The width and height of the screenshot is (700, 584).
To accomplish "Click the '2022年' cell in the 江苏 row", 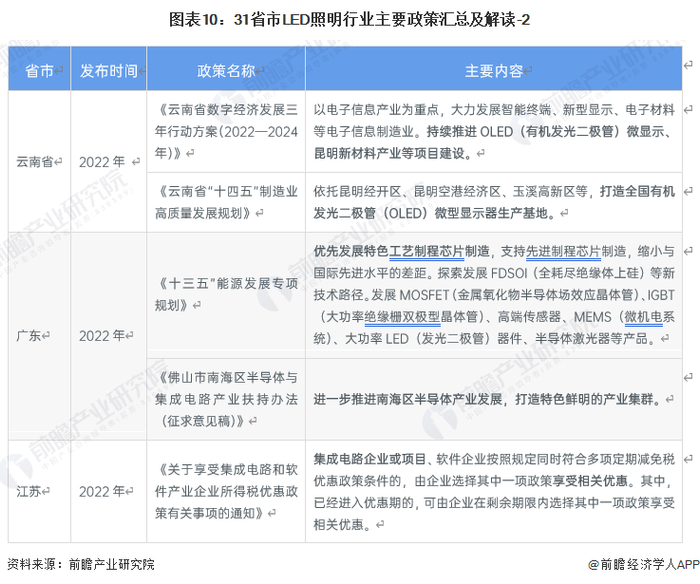I will 108,492.
